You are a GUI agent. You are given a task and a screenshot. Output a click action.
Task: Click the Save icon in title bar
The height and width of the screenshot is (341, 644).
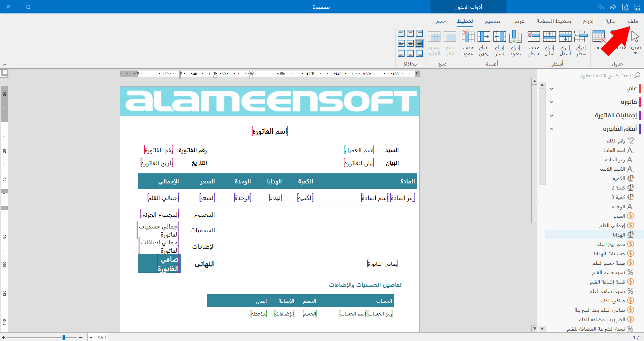[x=638, y=7]
